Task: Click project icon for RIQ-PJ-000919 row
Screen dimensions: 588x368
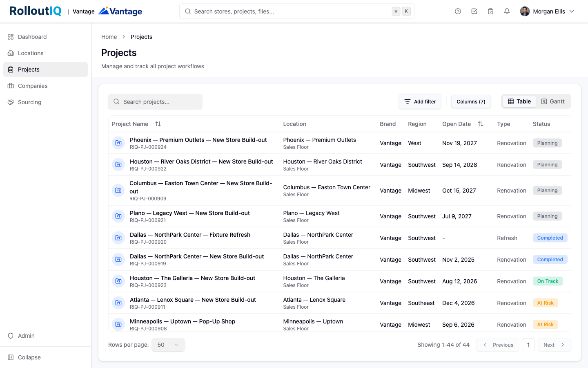Action: coord(118,260)
